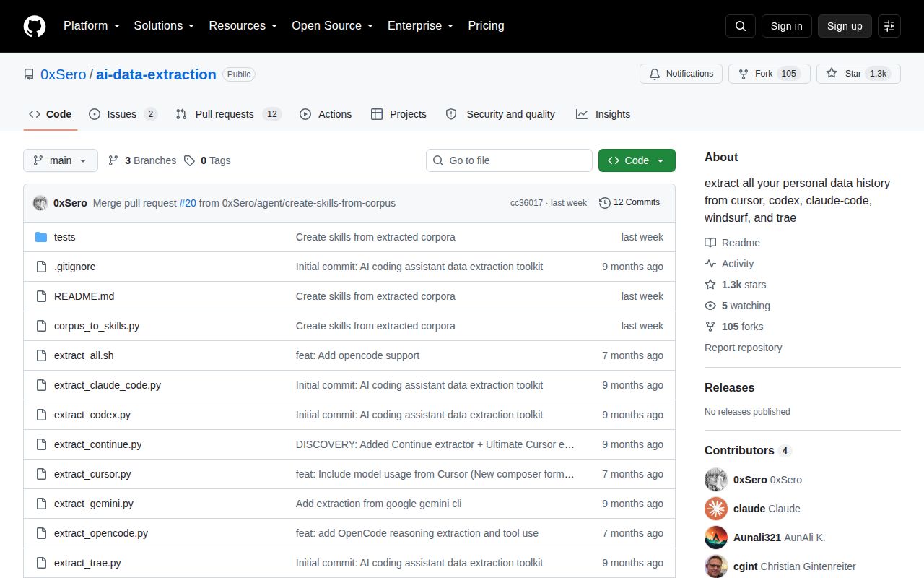Open the cc36017 commit hash
The width and height of the screenshot is (924, 578).
point(526,203)
